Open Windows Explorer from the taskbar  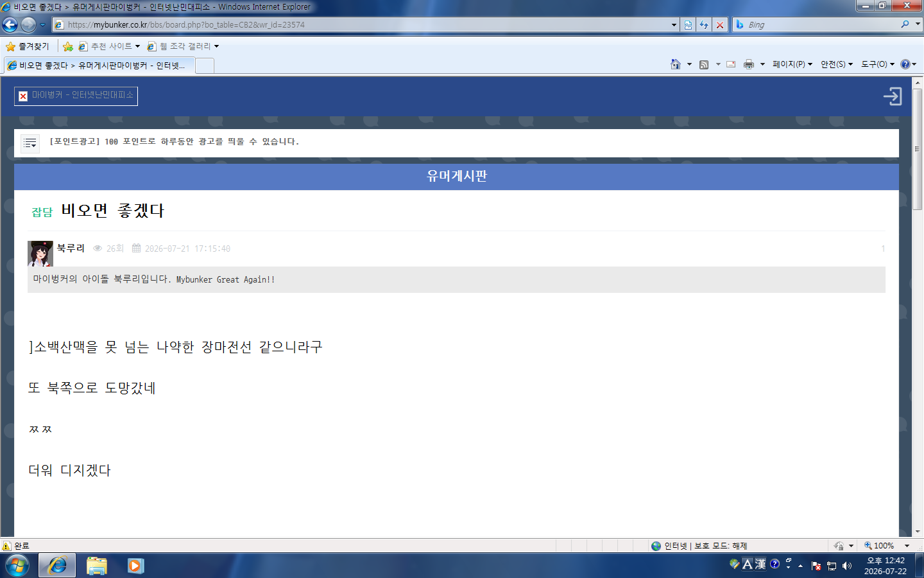(x=97, y=566)
